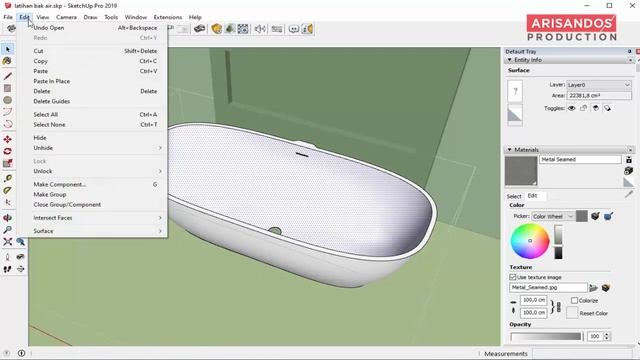Collapse the Entity Info panel

(509, 60)
